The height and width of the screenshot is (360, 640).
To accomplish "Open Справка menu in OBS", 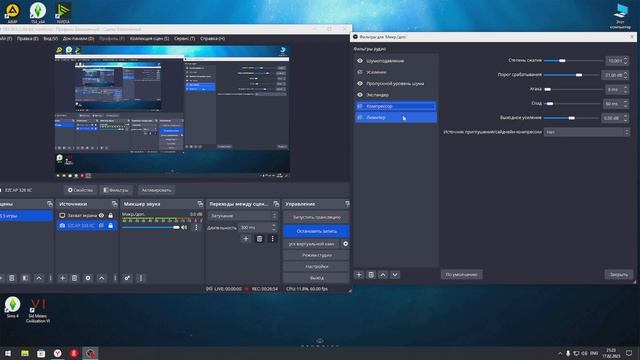I will click(212, 38).
